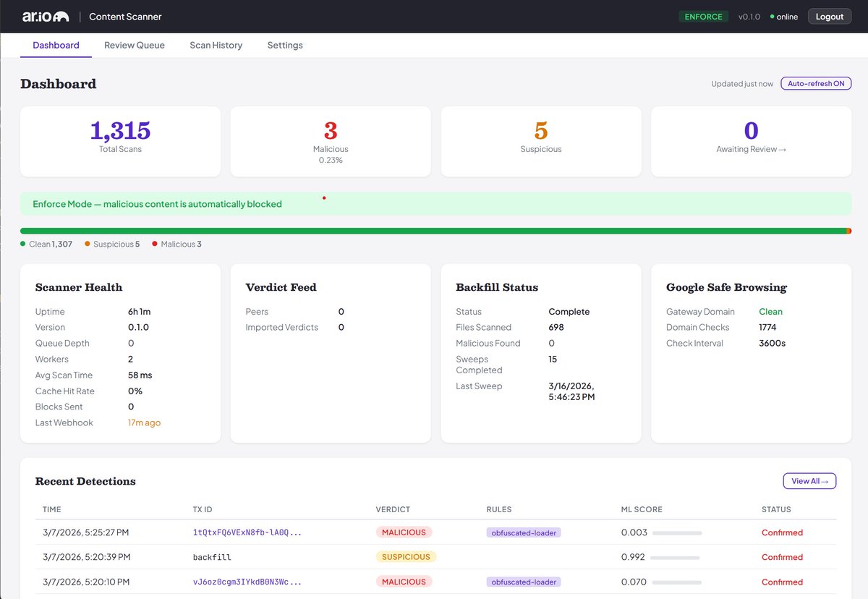Click the Avg Scan Time 58 ms value
This screenshot has width=868, height=599.
point(140,375)
